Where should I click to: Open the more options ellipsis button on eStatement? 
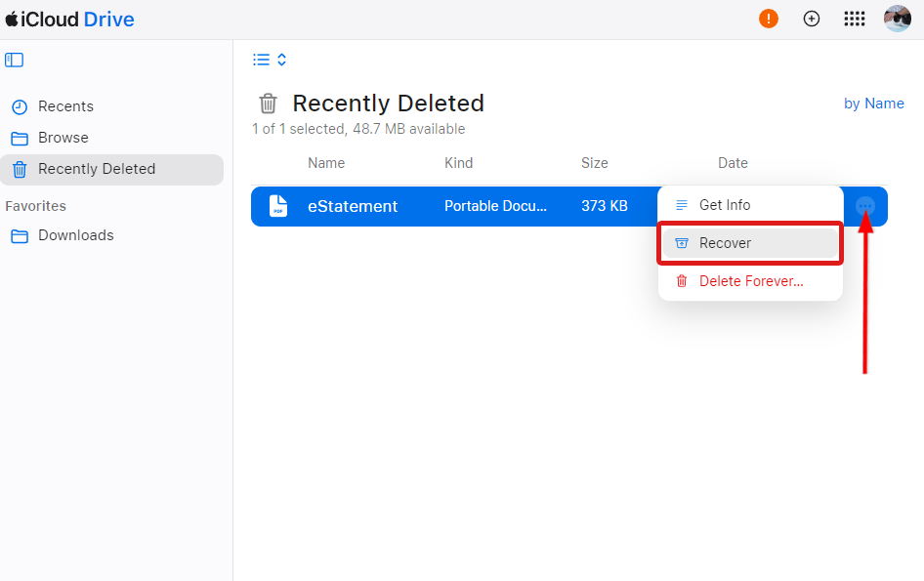point(865,206)
